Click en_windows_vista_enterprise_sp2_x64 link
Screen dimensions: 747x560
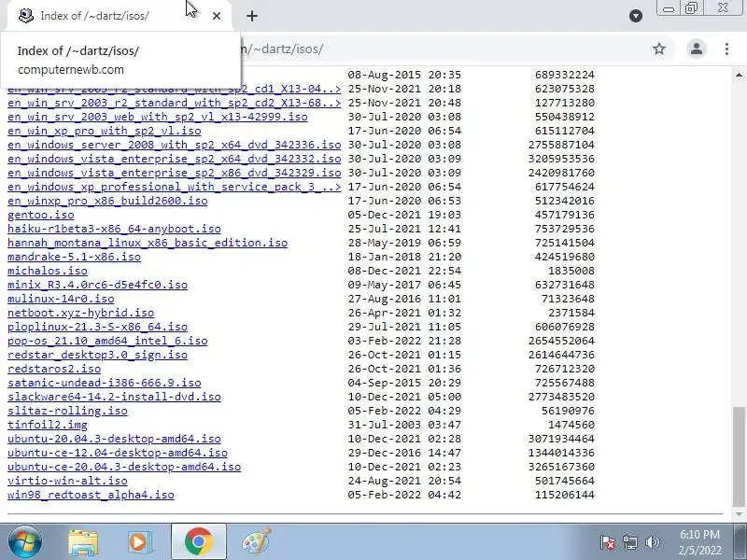pyautogui.click(x=175, y=159)
